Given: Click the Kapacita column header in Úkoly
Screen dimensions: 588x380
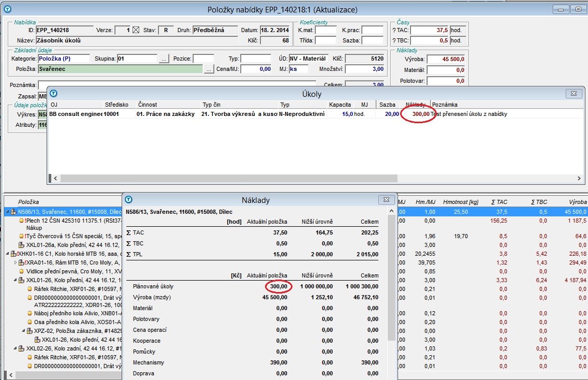Looking at the screenshot, I should (340, 105).
